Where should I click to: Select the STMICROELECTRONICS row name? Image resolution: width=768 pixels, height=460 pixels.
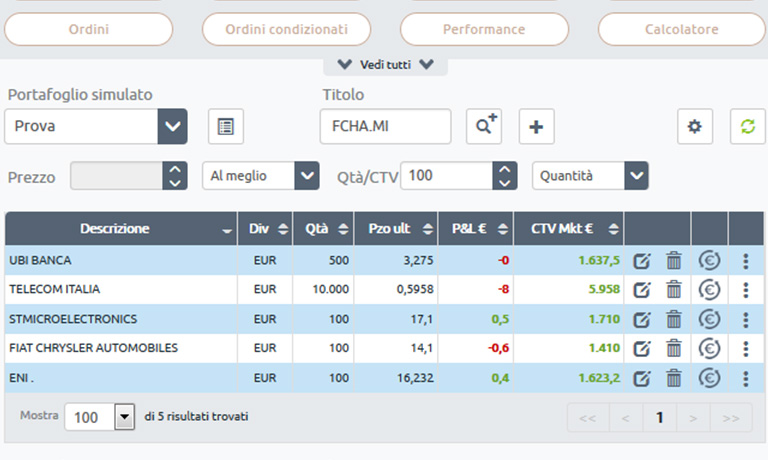pos(73,319)
